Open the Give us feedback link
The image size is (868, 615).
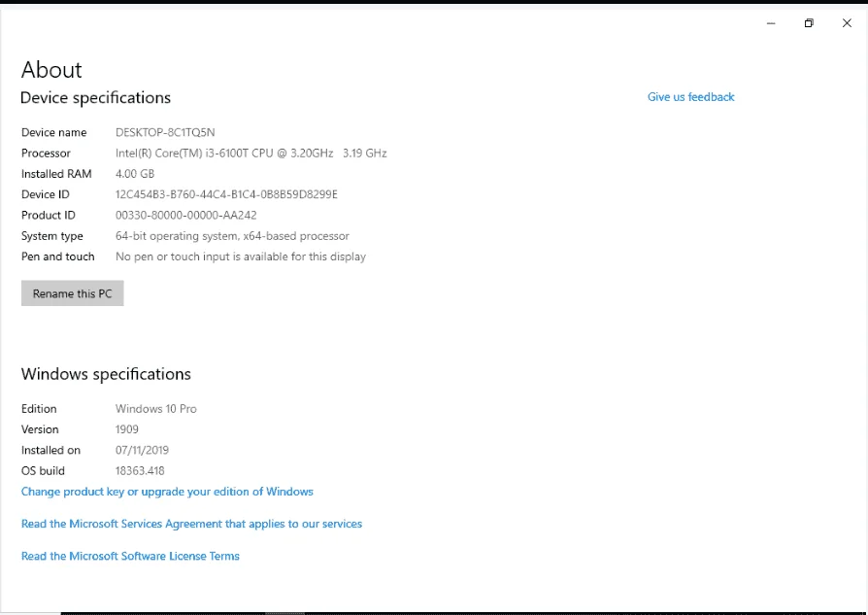[x=691, y=97]
